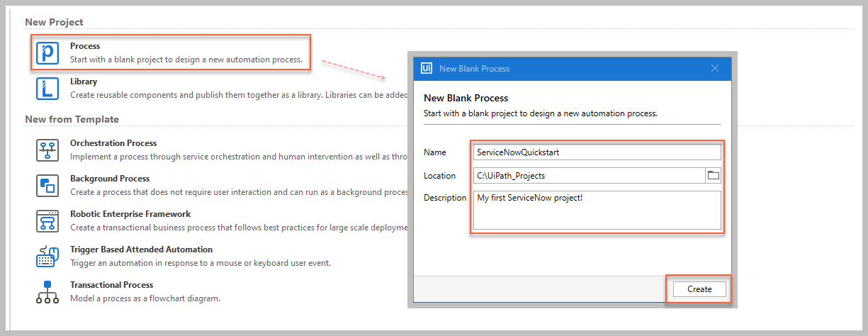Edit the Description text area
868x336 pixels.
597,210
